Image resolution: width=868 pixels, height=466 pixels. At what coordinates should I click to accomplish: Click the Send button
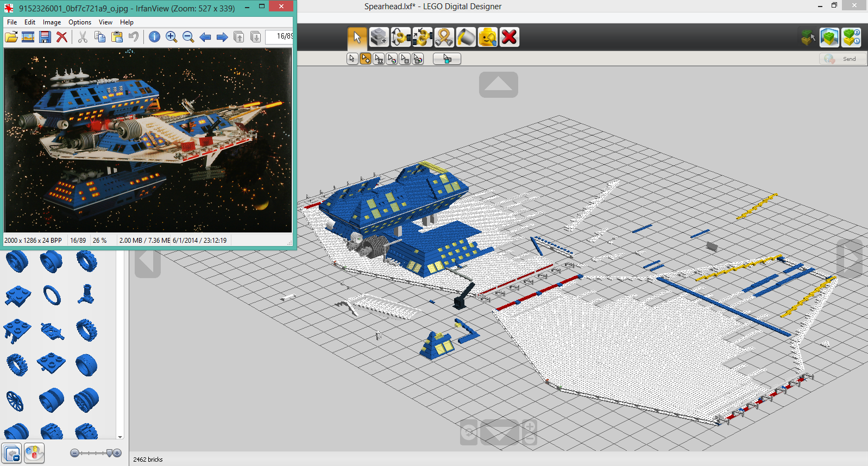pos(842,59)
